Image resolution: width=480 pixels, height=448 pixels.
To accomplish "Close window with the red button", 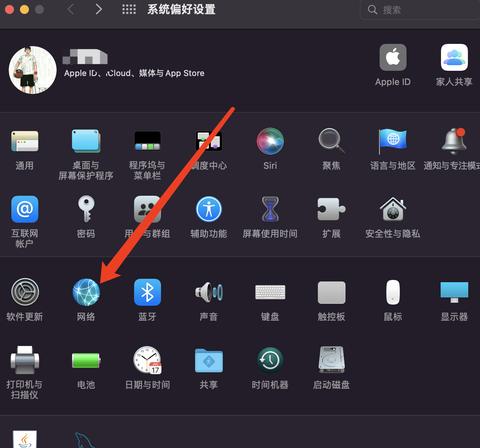I will (x=9, y=10).
